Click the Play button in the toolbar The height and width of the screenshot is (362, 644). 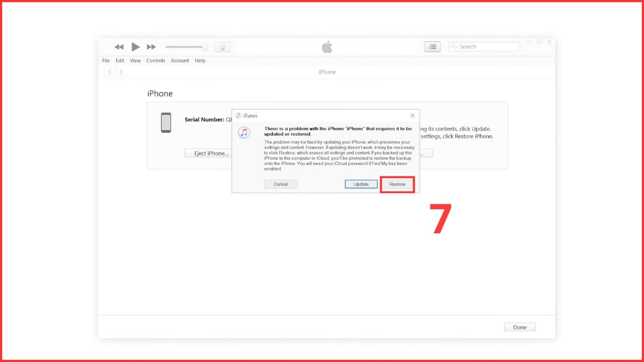135,47
